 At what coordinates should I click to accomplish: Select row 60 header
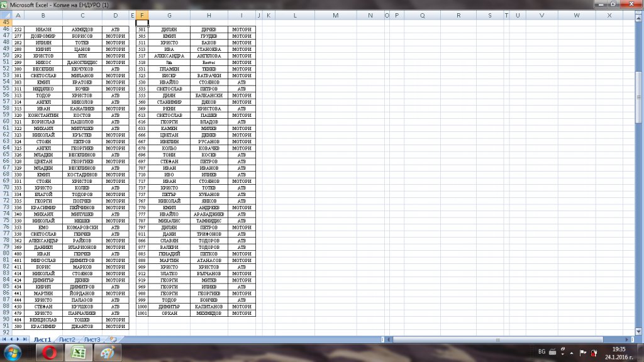coord(6,121)
